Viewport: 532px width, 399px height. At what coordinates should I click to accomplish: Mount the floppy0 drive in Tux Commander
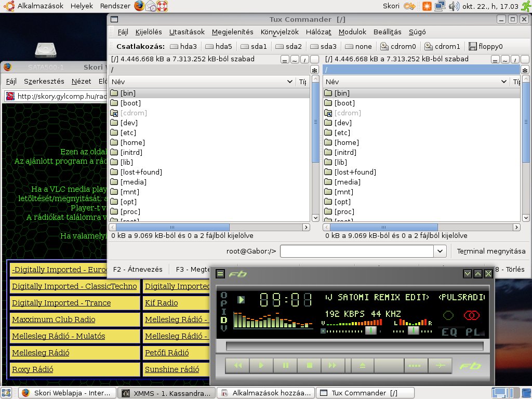pyautogui.click(x=486, y=46)
